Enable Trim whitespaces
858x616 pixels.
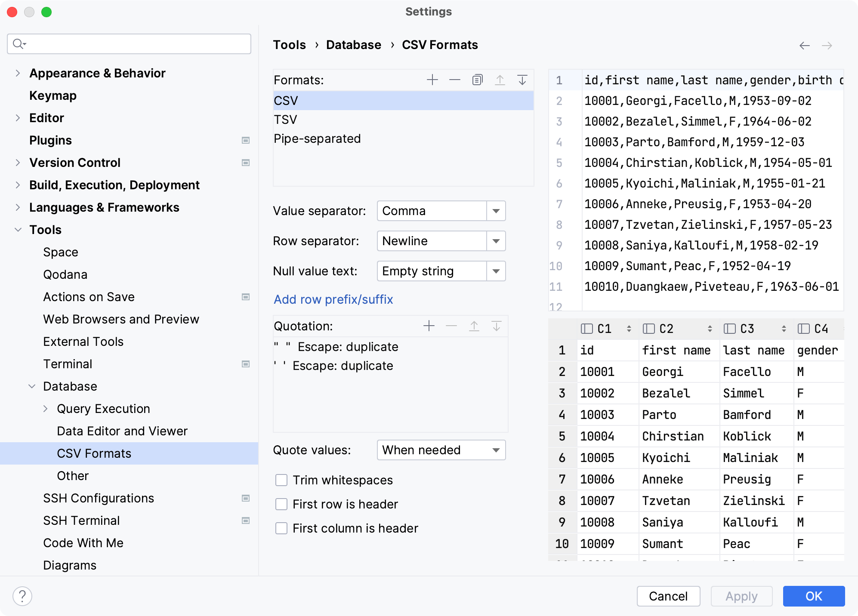click(281, 480)
